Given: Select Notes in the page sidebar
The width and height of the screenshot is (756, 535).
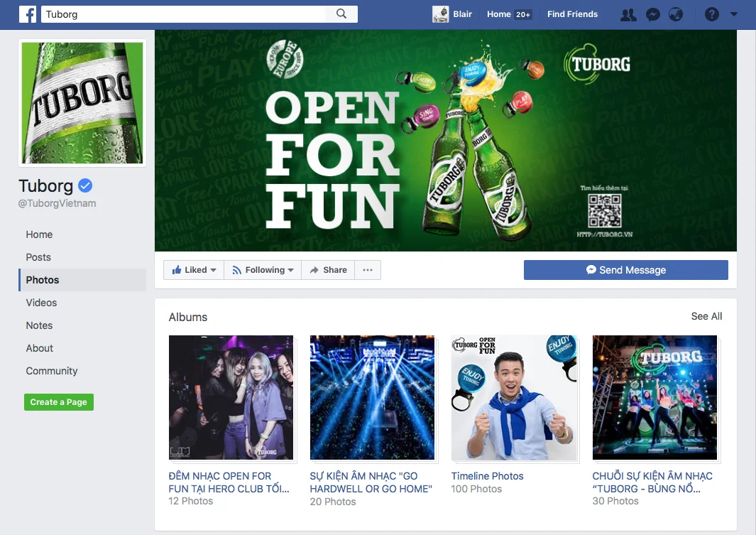Looking at the screenshot, I should [x=39, y=325].
